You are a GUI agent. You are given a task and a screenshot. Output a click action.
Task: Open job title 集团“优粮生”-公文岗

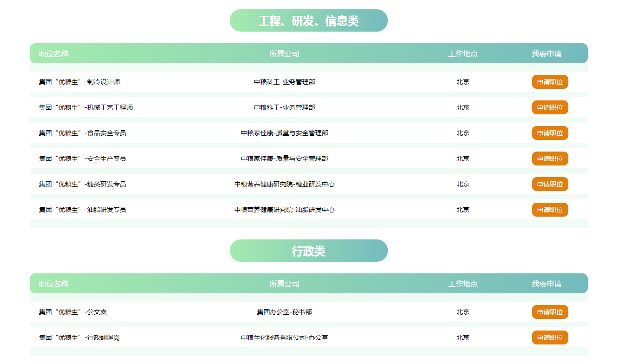73,312
